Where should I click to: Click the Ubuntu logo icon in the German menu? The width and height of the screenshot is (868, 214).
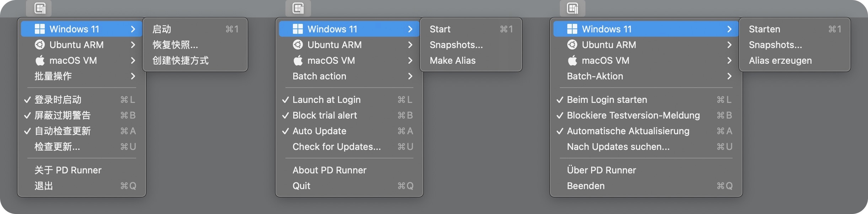[572, 45]
